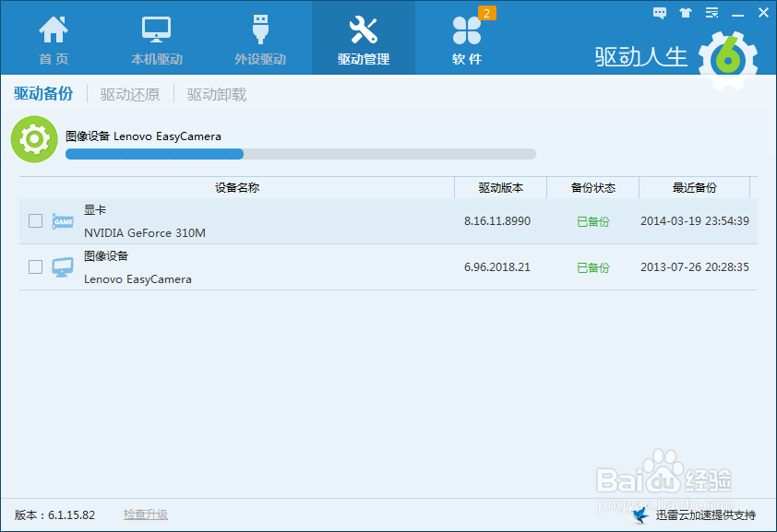Image resolution: width=777 pixels, height=532 pixels.
Task: Open the feedback chat bubble icon
Action: coord(660,13)
